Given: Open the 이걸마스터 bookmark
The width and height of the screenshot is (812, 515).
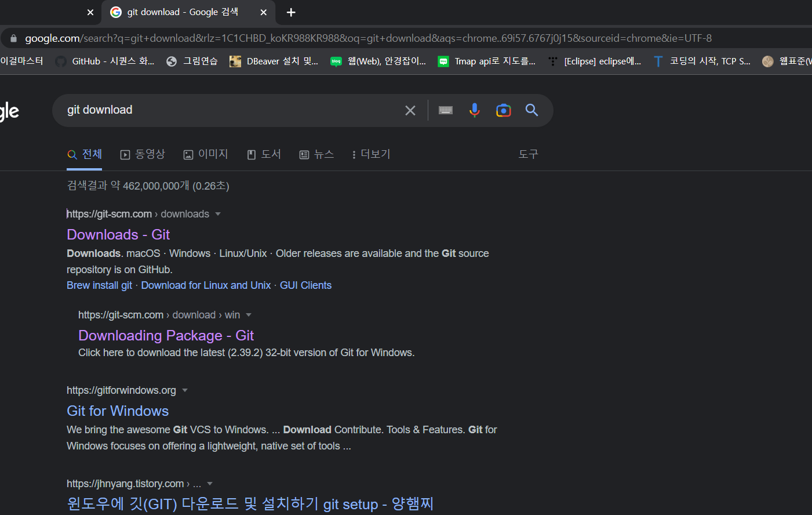Looking at the screenshot, I should coord(21,61).
